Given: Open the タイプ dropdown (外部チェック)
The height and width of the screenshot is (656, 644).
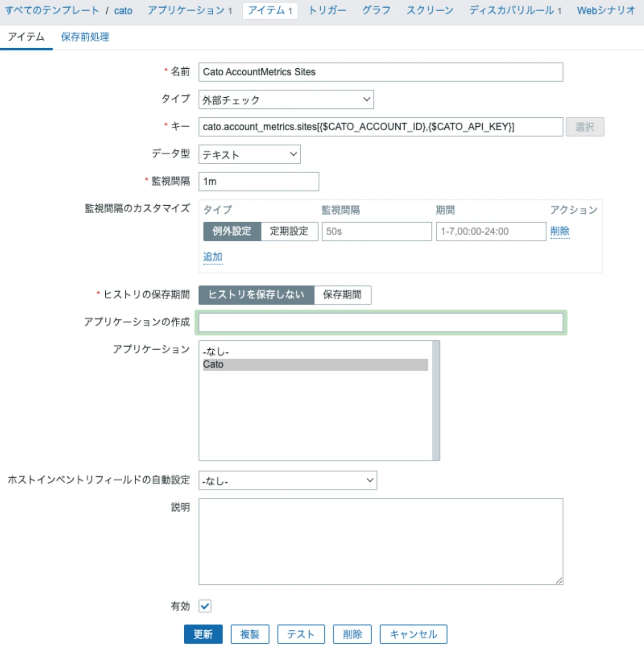Looking at the screenshot, I should (x=286, y=100).
